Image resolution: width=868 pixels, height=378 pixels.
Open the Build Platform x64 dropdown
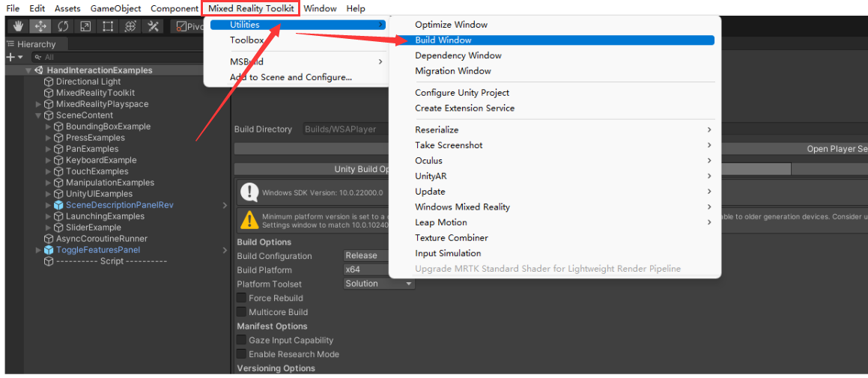click(366, 269)
